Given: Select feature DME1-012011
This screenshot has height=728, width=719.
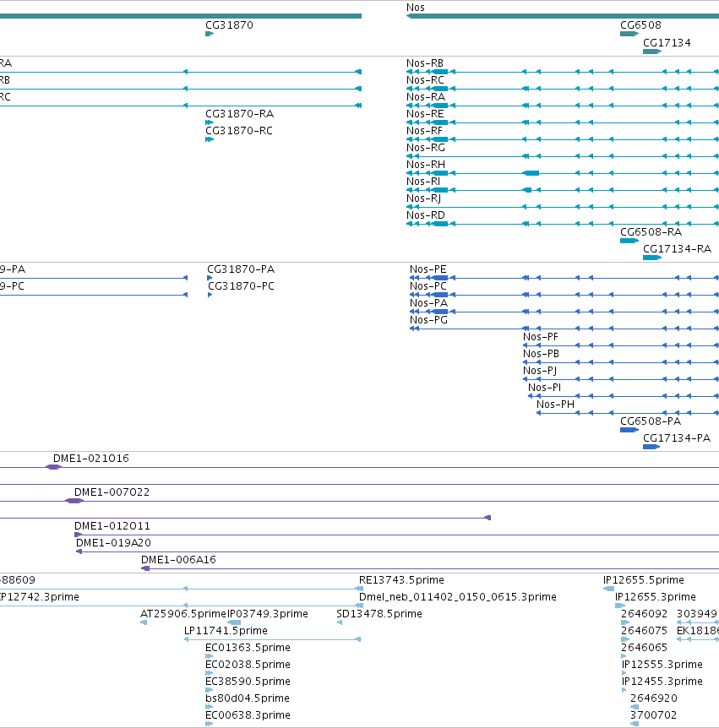Looking at the screenshot, I should [x=112, y=526].
